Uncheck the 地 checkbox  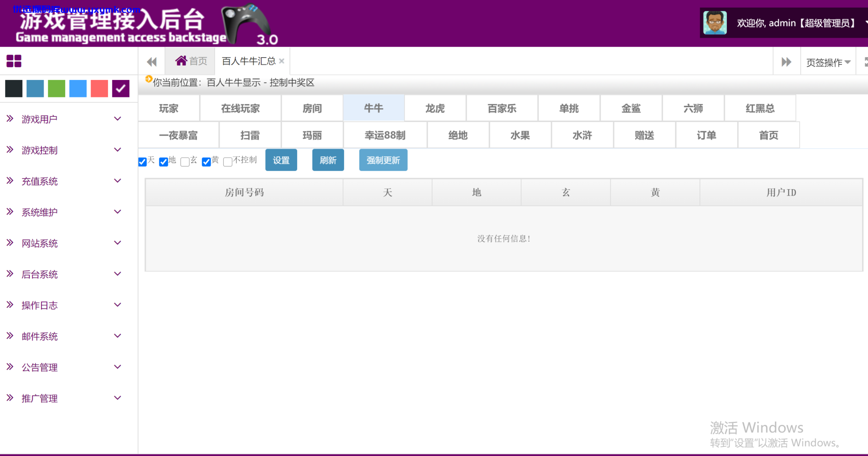164,162
